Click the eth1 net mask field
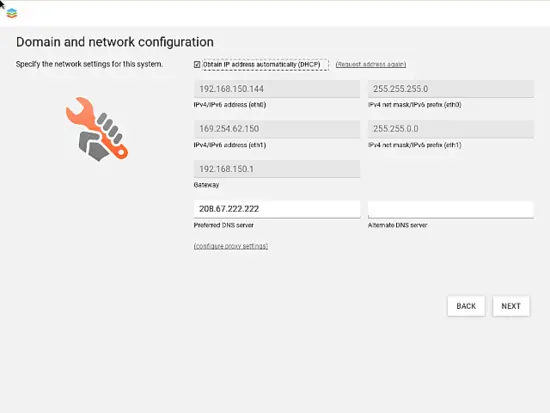The image size is (550, 413). [x=451, y=129]
